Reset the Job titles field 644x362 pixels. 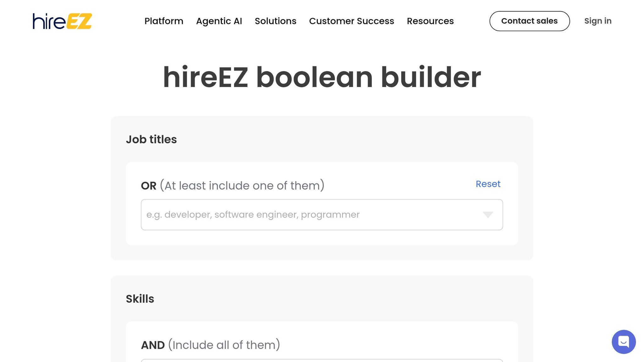pyautogui.click(x=488, y=184)
